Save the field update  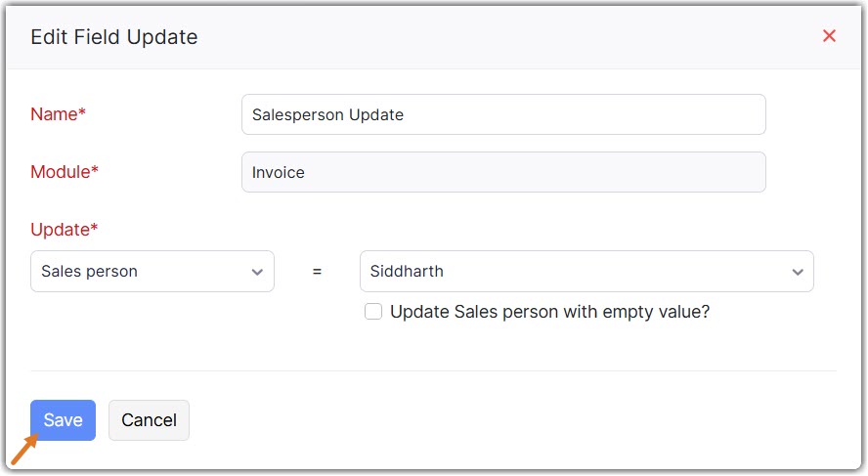[x=63, y=420]
